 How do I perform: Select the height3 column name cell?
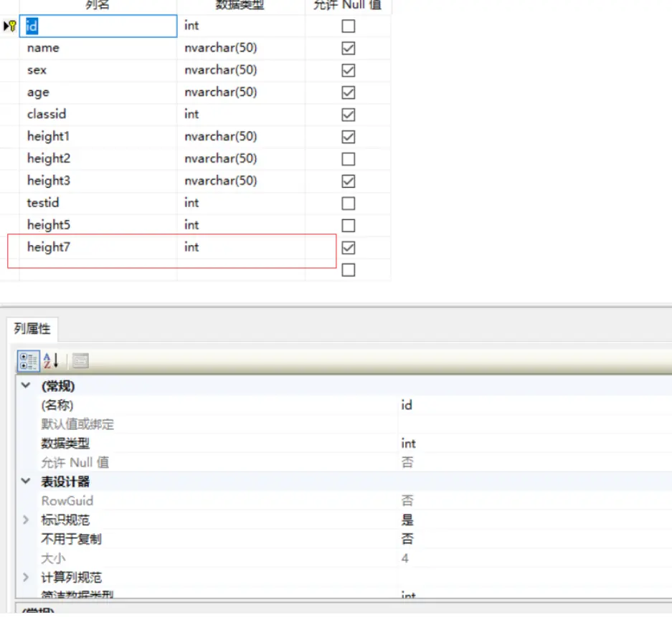coord(98,181)
